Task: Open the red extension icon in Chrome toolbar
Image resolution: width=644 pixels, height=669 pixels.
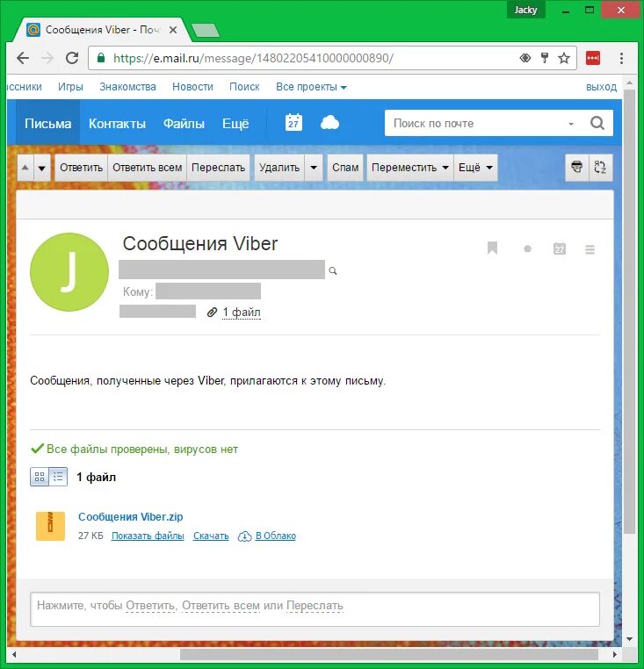Action: click(593, 58)
